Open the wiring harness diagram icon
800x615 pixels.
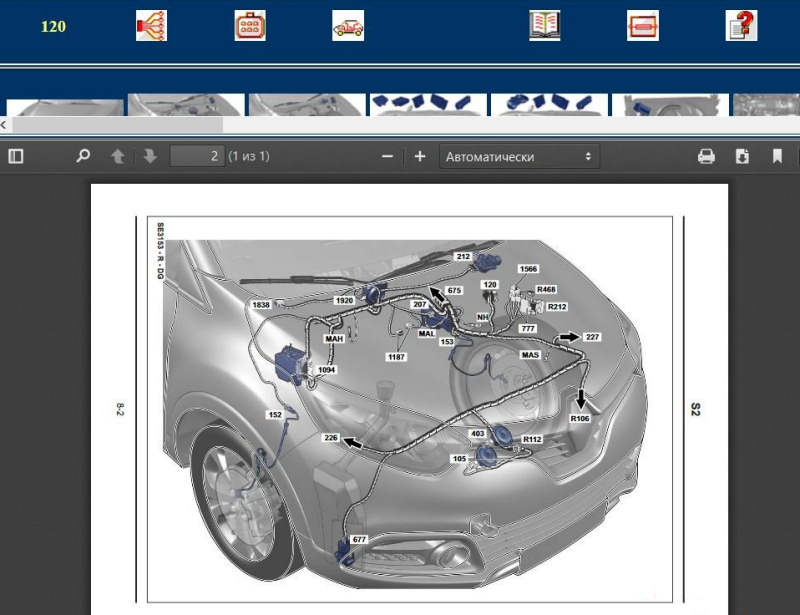pos(151,26)
